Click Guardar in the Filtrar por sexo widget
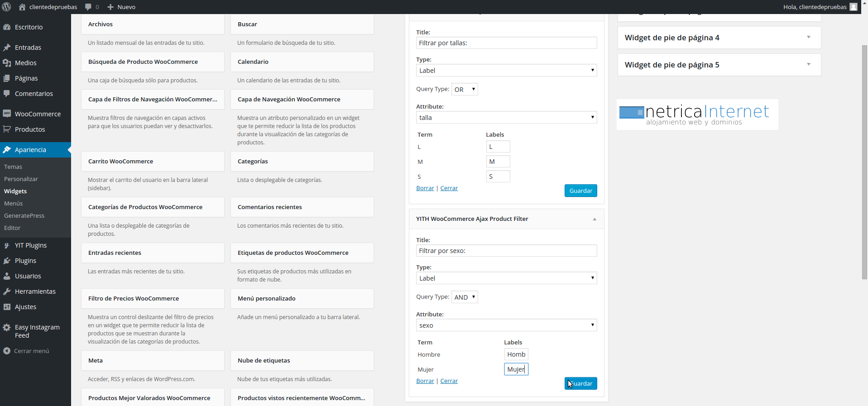The height and width of the screenshot is (406, 868). coord(580,383)
